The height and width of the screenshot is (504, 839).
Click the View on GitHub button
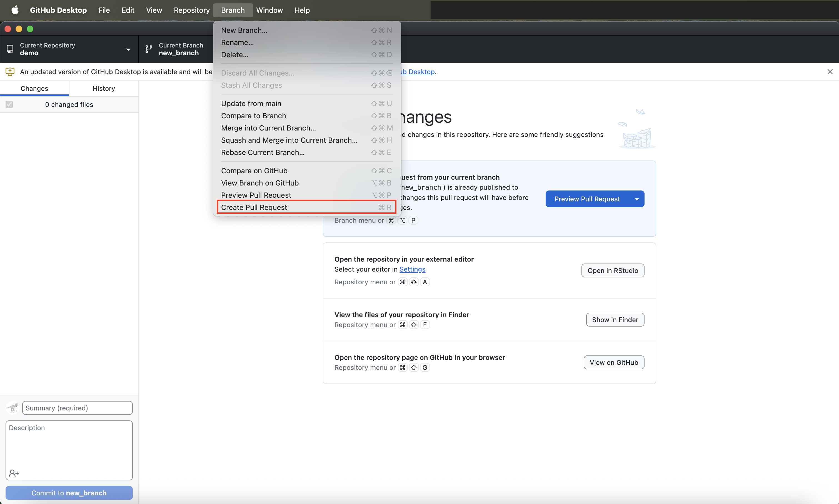[613, 362]
